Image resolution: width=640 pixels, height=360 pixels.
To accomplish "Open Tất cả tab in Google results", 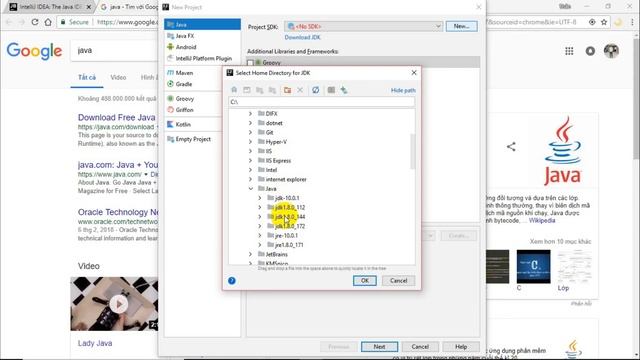I will pyautogui.click(x=87, y=77).
